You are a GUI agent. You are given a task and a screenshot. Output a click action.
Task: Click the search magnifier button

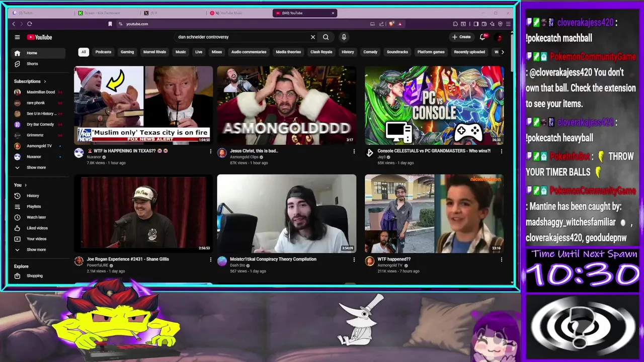point(326,37)
